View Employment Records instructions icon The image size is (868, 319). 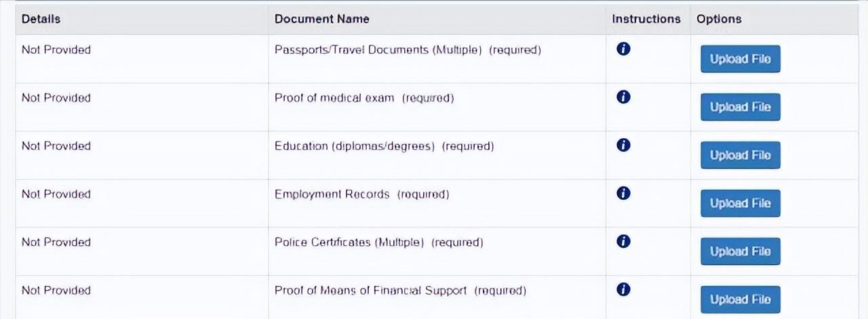[x=624, y=193]
